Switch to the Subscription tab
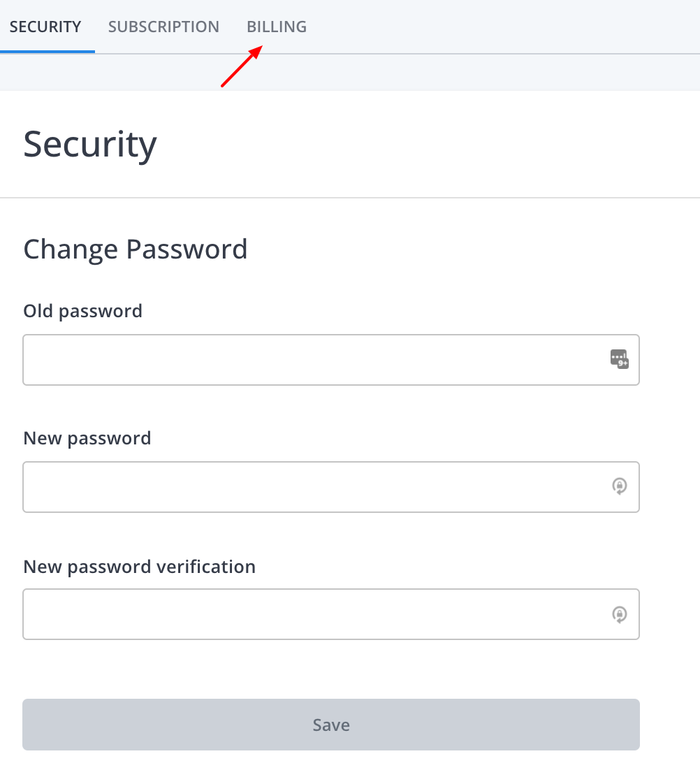Viewport: 700px width, 784px height. (x=163, y=27)
